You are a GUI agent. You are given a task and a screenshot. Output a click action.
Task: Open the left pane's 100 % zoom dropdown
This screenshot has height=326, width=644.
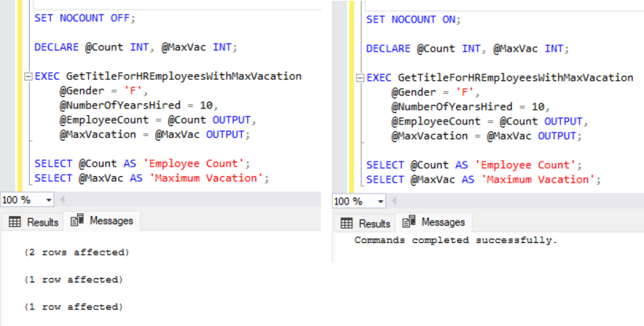pos(49,200)
